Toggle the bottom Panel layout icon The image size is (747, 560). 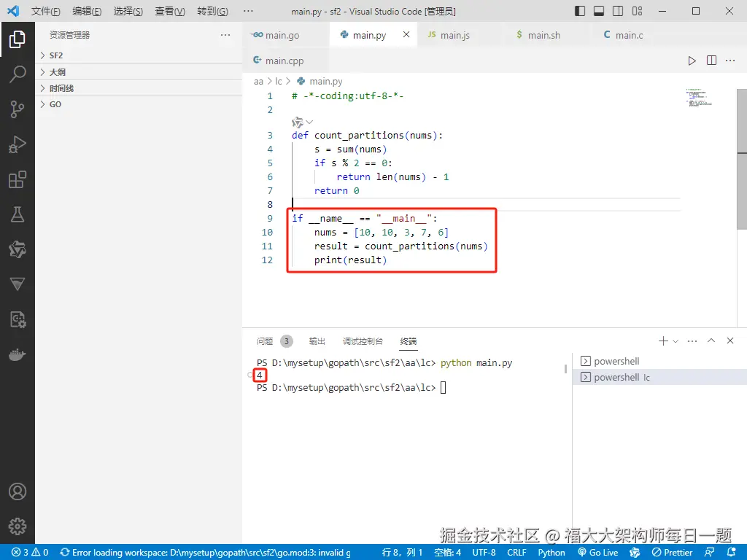(599, 11)
